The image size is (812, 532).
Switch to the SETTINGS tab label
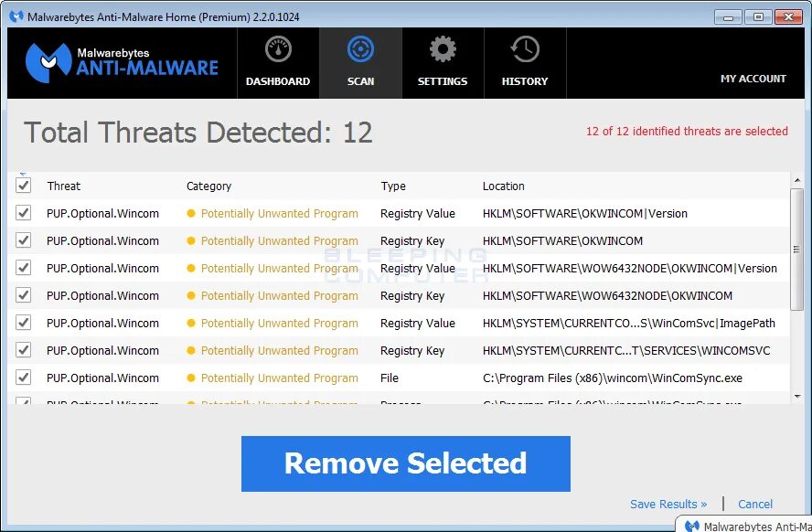pyautogui.click(x=443, y=81)
